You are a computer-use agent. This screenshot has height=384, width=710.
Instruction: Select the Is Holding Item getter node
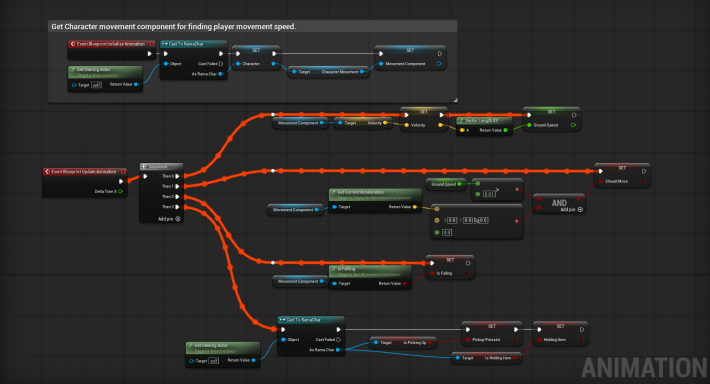tap(486, 358)
